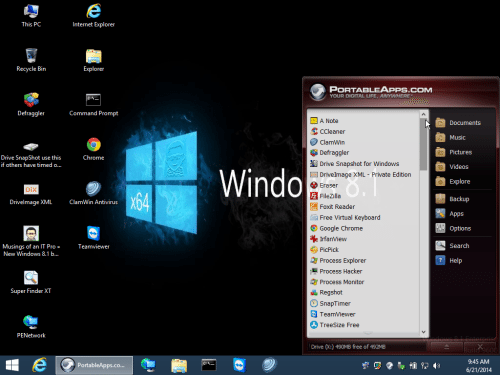Viewport: 500px width, 375px height.
Task: Open the Pictures folder in PortableApps
Action: click(x=454, y=152)
